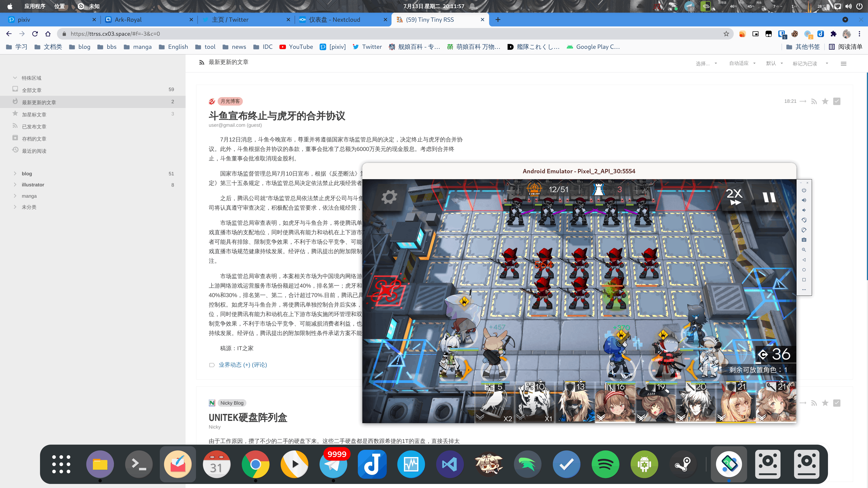Viewport: 868px width, 488px height.
Task: Click emulator rotate left icon
Action: [804, 220]
